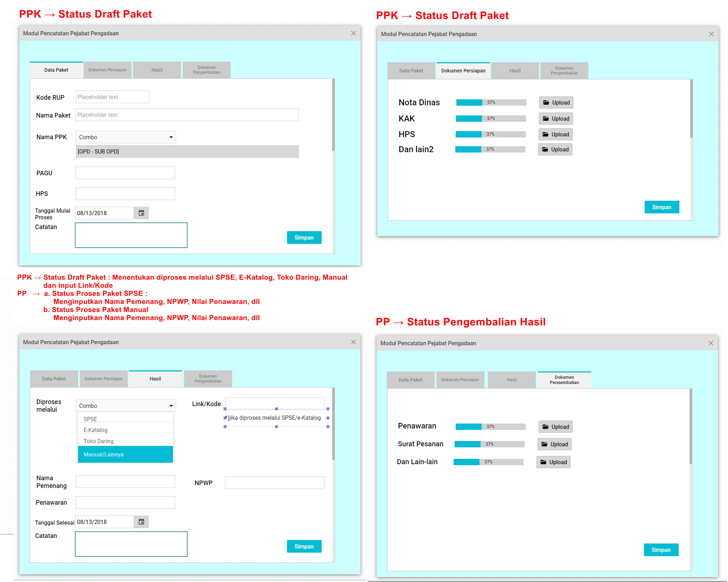Expand the Nama PPK combo dropdown
Screen dimensions: 728x582
(x=171, y=137)
